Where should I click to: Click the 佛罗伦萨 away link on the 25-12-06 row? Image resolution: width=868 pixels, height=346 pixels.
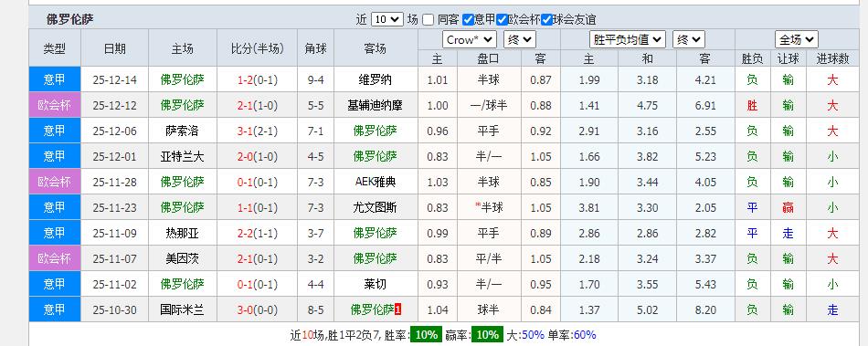(376, 131)
